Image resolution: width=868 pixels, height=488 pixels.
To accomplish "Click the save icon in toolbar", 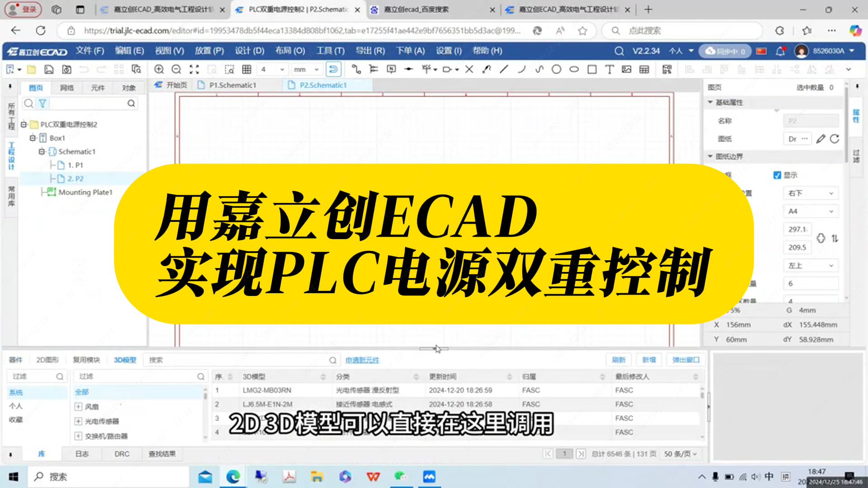I will pyautogui.click(x=49, y=69).
